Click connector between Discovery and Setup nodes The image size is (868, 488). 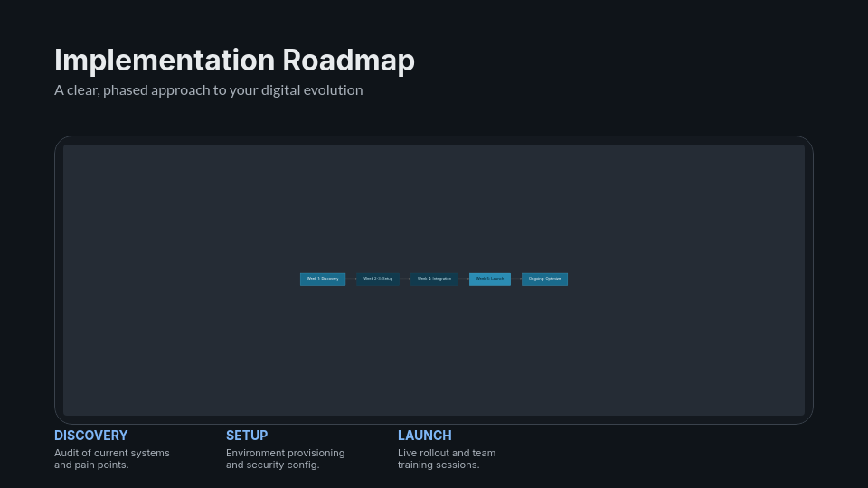(x=351, y=279)
